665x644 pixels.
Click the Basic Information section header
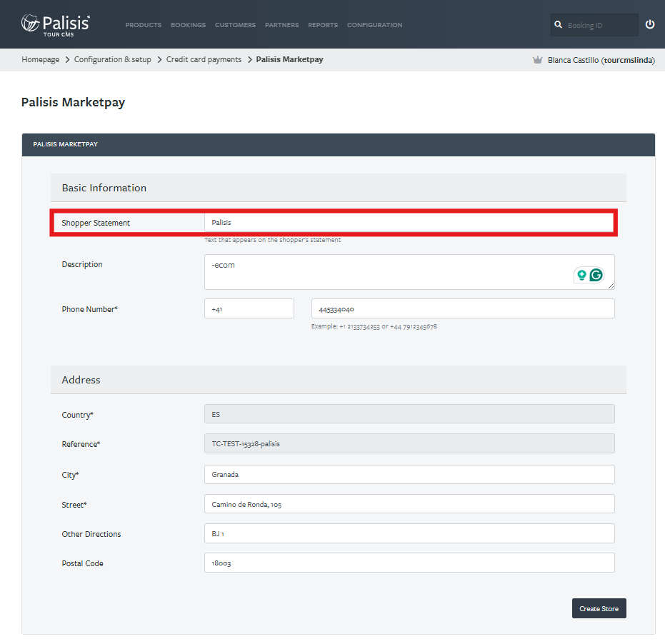click(338, 188)
